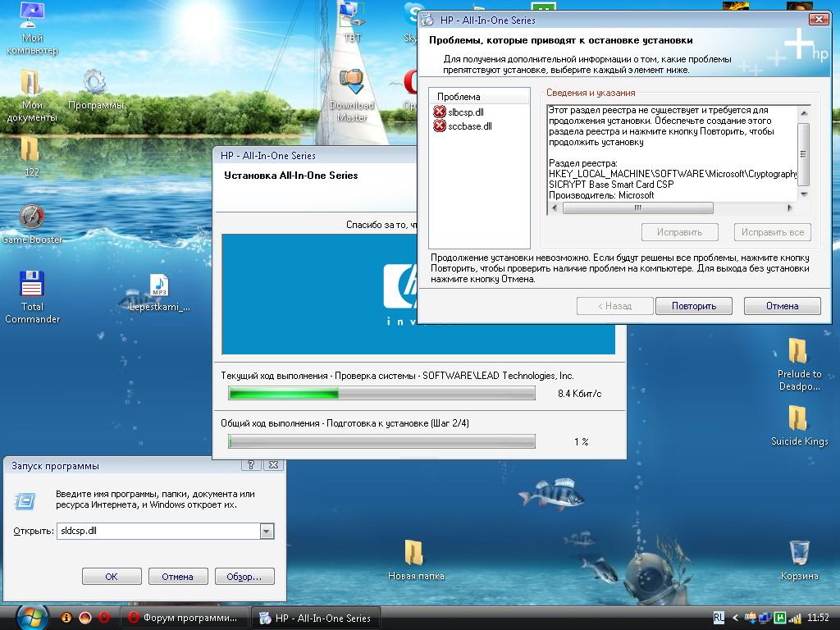The height and width of the screenshot is (630, 840).
Task: Click the horizontal scrollbar thumb in details box
Action: (x=637, y=208)
